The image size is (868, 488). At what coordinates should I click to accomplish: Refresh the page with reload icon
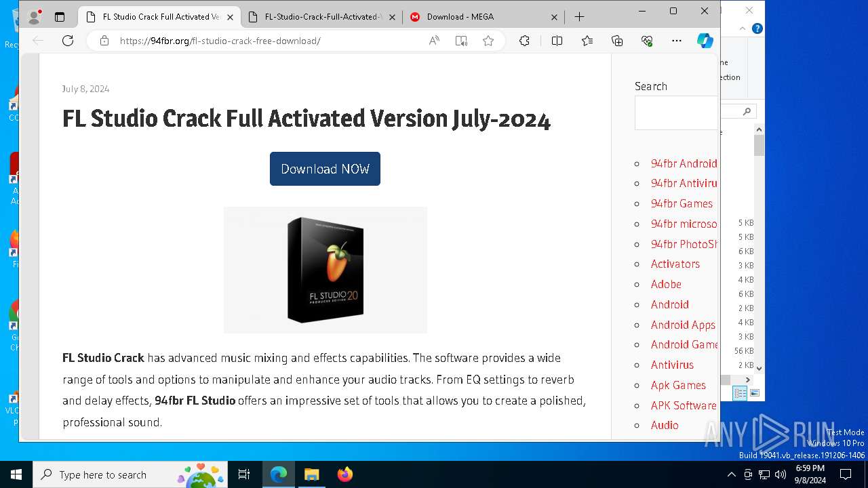coord(68,41)
